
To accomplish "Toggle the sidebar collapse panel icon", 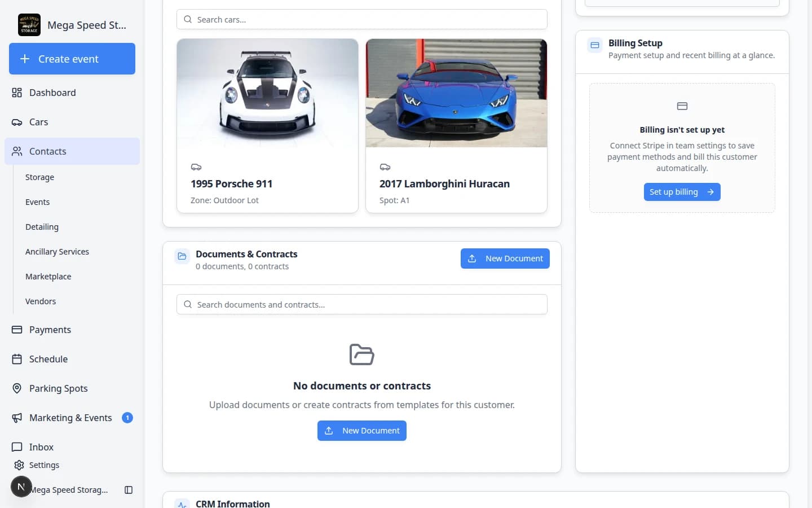I will coord(129,490).
